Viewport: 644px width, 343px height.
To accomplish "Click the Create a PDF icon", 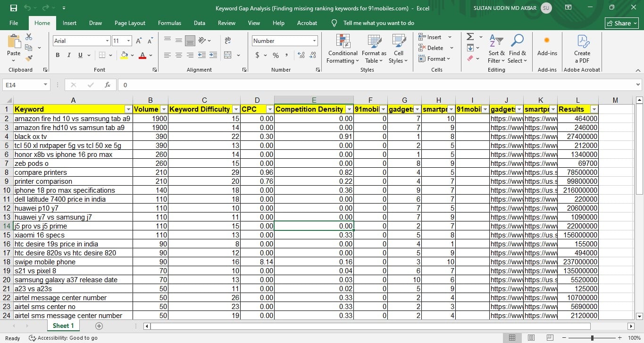I will 582,47.
